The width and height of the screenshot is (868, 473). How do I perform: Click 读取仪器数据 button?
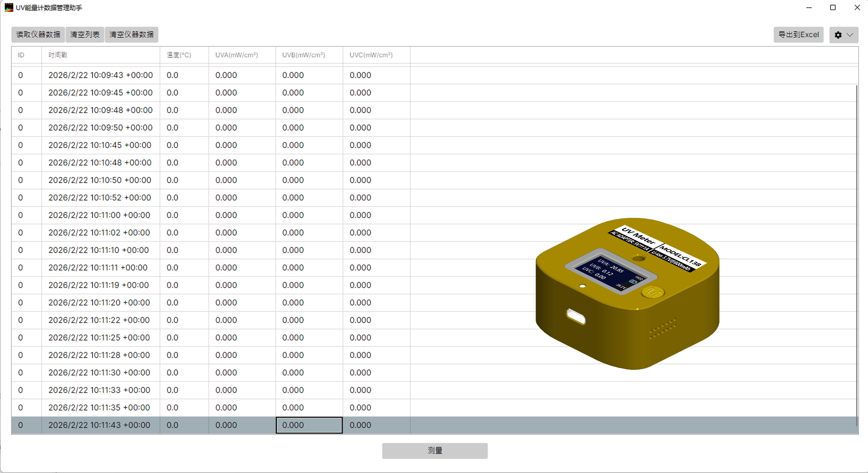(x=38, y=34)
